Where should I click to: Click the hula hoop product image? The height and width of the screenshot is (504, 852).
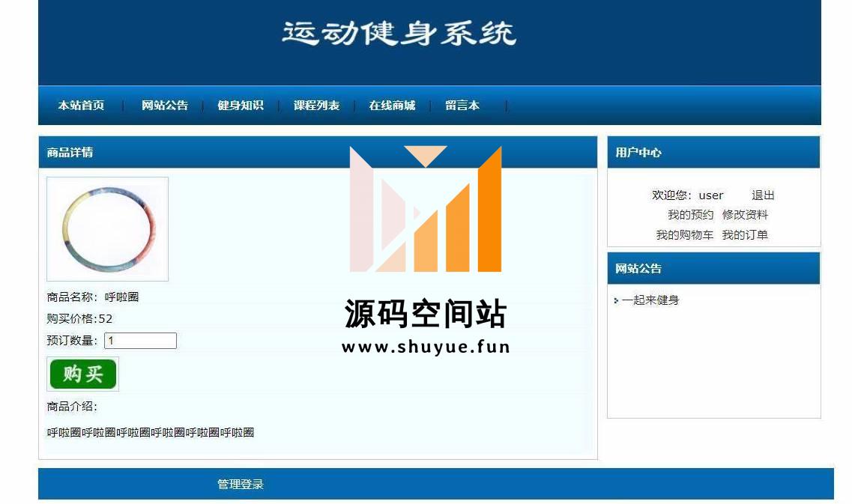click(x=108, y=228)
